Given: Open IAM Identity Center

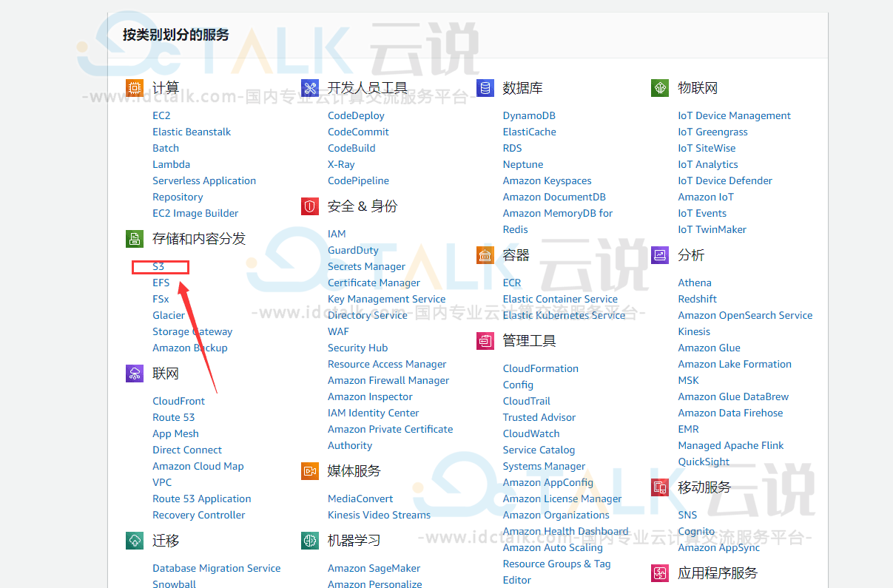Looking at the screenshot, I should click(x=374, y=413).
